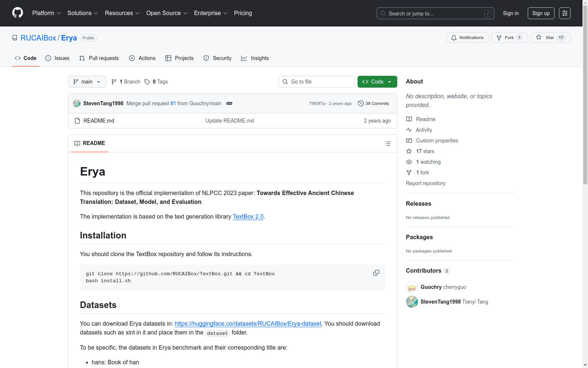
Task: Open the TextBox 2.0 link
Action: click(x=248, y=216)
